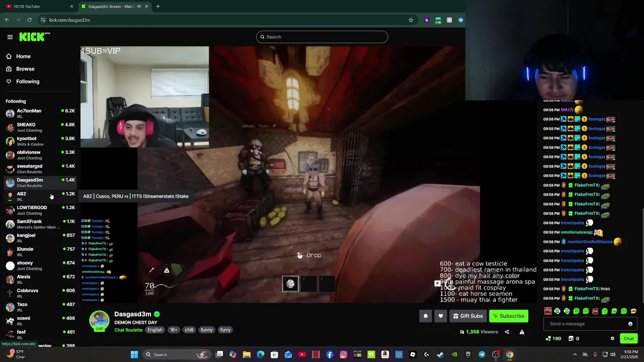Click Dasgasd3m streamer avatar
Image resolution: width=644 pixels, height=362 pixels.
coord(99,321)
